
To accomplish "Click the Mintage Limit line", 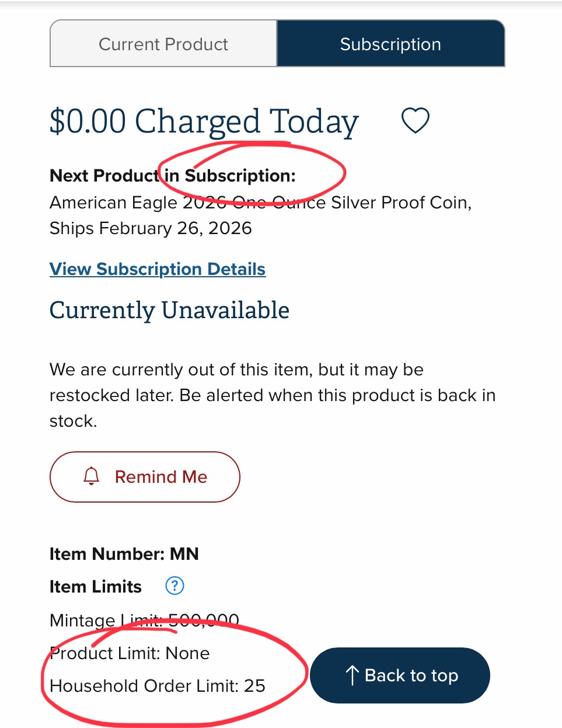I will 144,620.
